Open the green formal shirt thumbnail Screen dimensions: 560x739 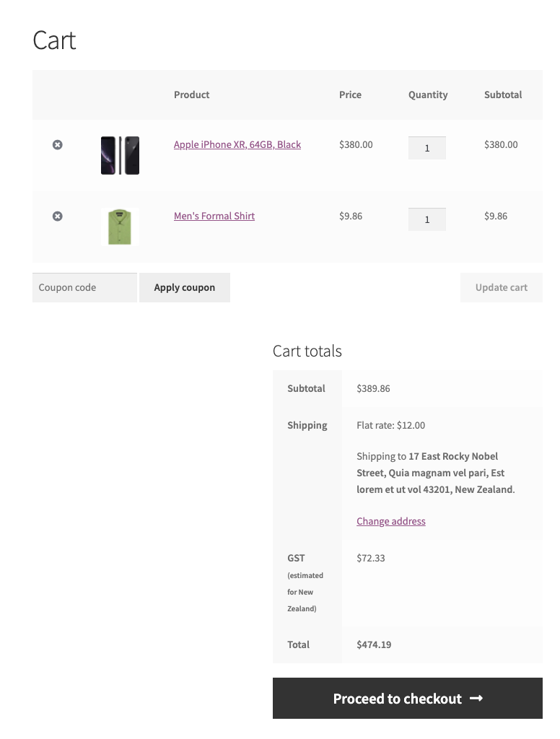coord(120,227)
